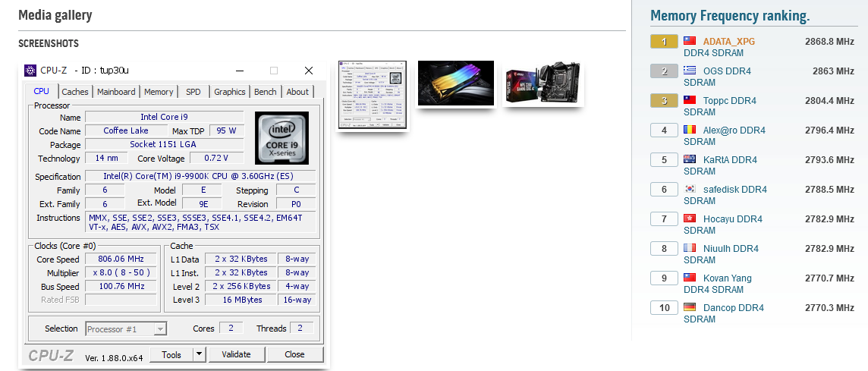The height and width of the screenshot is (371, 868).
Task: Click the Australia flag next to KaRtA
Action: 689,159
